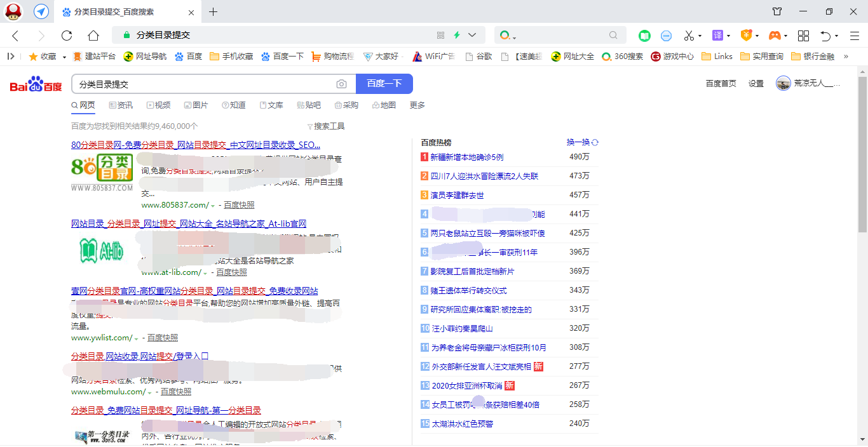The height and width of the screenshot is (447, 868).
Task: Open the 更多 dropdown in search categories
Action: click(x=417, y=105)
